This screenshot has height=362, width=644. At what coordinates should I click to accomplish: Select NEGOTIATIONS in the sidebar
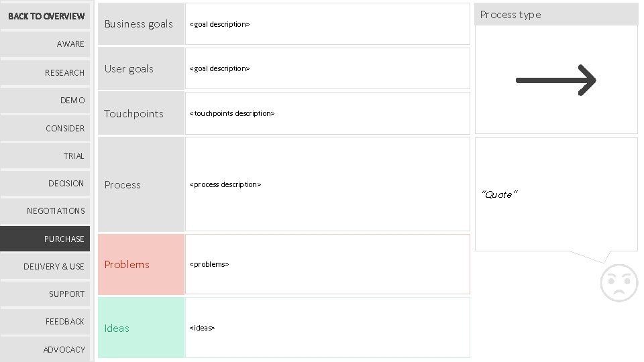click(x=46, y=210)
